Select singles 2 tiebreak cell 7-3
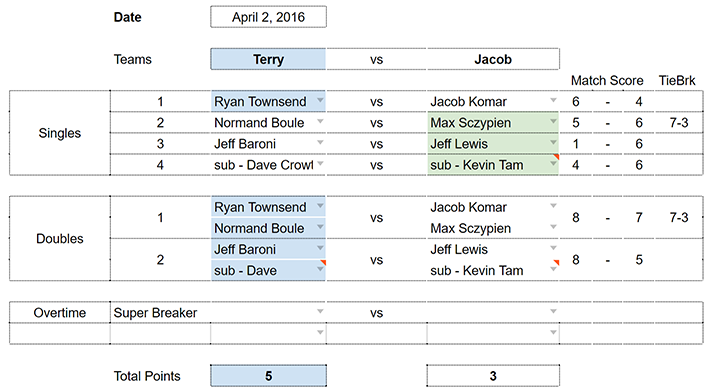The height and width of the screenshot is (391, 711). click(x=678, y=122)
